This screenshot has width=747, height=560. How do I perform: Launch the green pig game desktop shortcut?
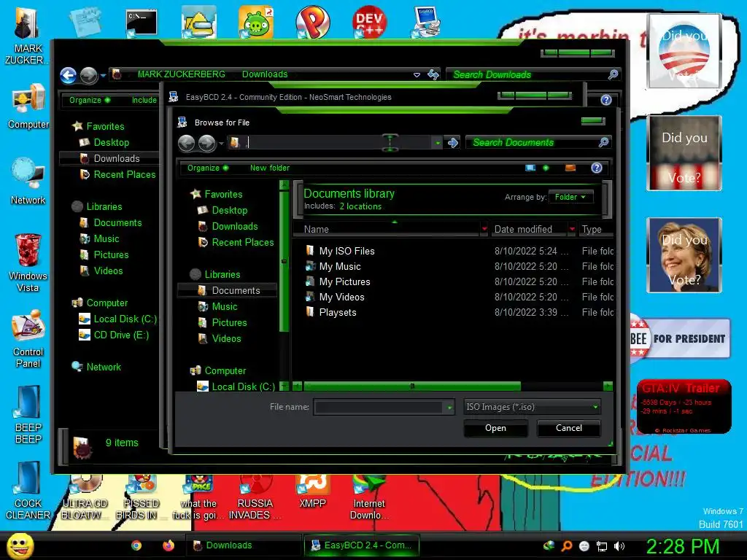[x=255, y=22]
